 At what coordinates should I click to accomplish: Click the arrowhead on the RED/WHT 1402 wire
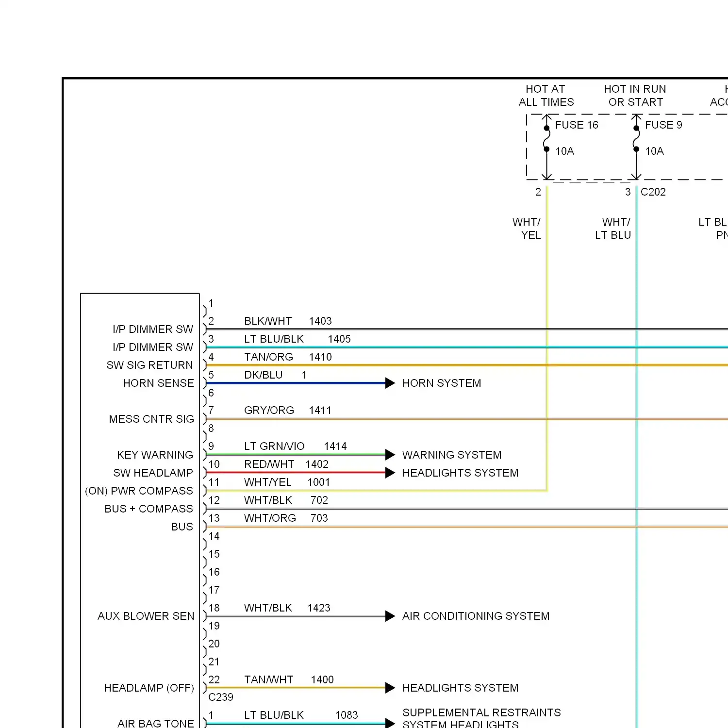coord(390,473)
